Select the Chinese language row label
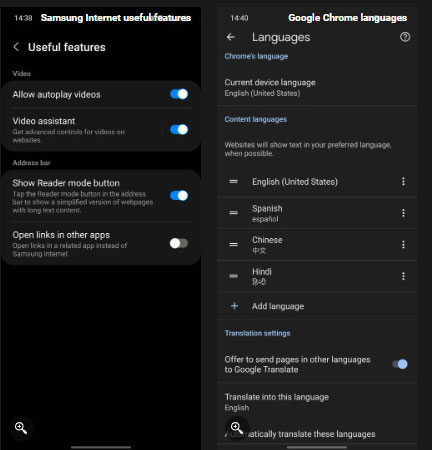Image resolution: width=432 pixels, height=450 pixels. 267,240
